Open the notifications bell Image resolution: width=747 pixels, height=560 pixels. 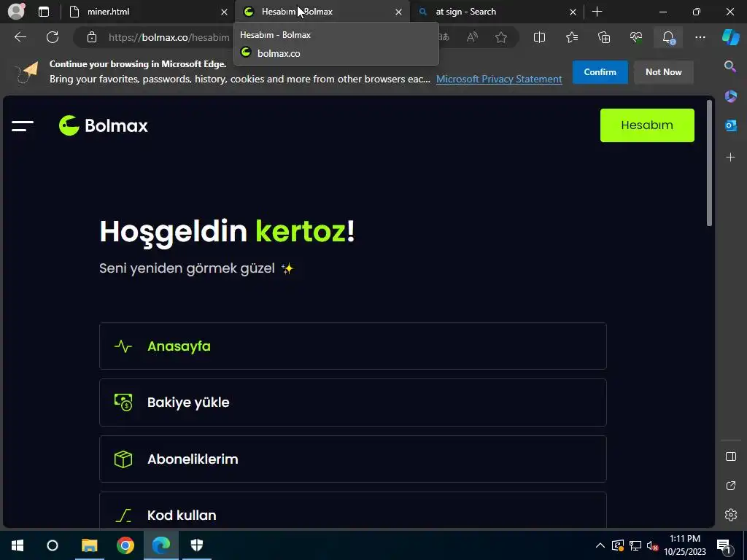[x=668, y=37]
